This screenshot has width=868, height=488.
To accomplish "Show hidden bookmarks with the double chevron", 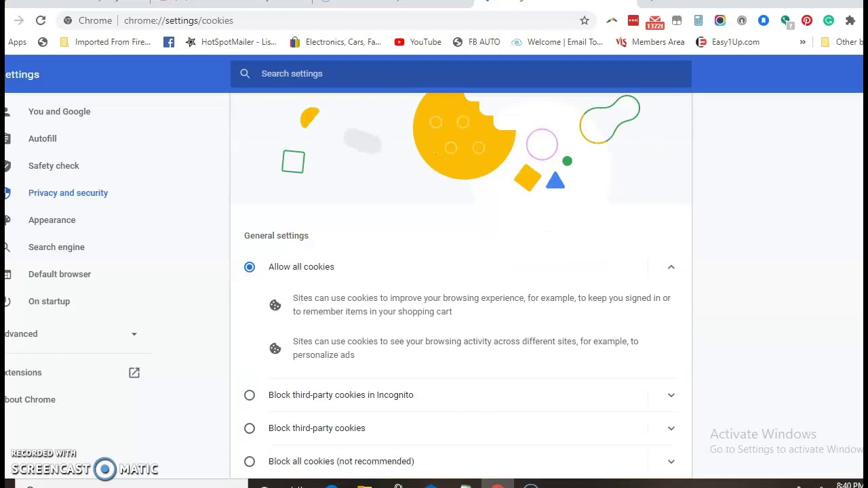I will pyautogui.click(x=803, y=42).
